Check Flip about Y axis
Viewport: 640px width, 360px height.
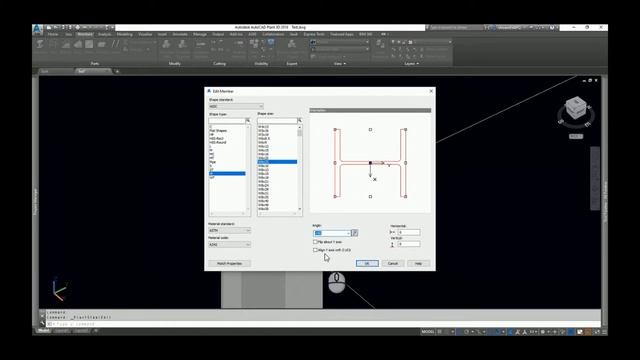[x=315, y=242]
